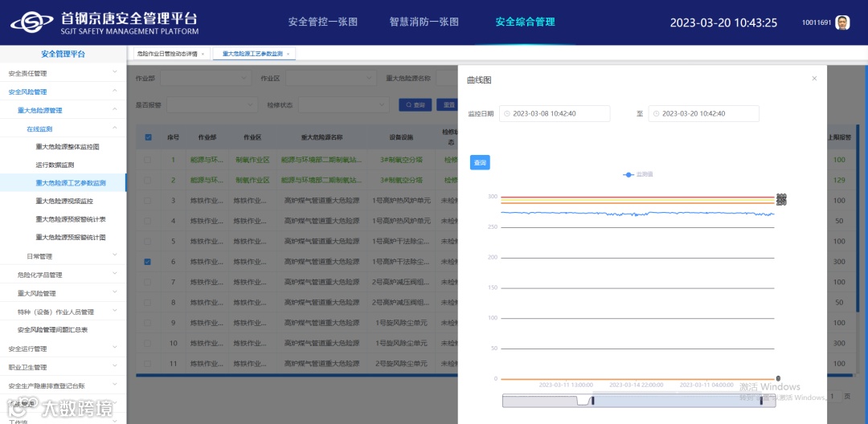This screenshot has height=424, width=868.
Task: Click the chart zoom slider selected range
Action: tap(677, 401)
